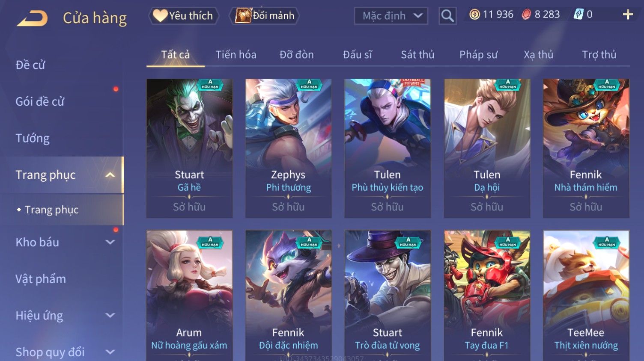Click the heart icon in Yêu thích
This screenshot has width=644, height=361.
(x=160, y=16)
